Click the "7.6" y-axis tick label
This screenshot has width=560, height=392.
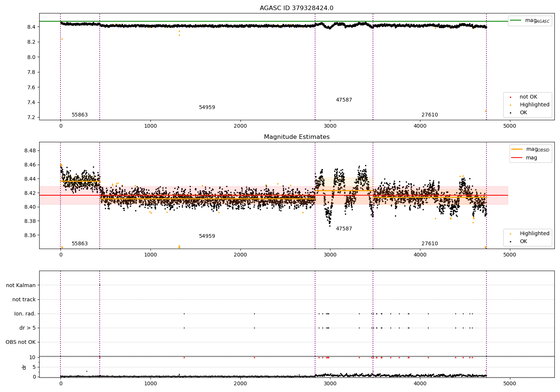click(x=31, y=87)
